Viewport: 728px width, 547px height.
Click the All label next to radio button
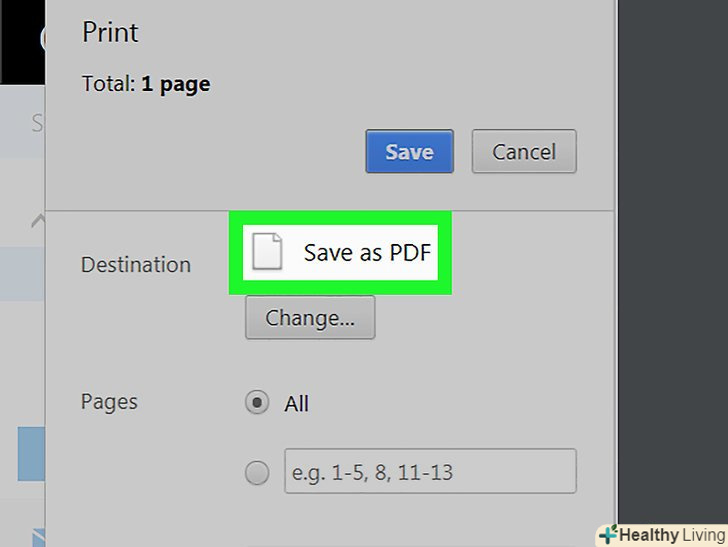pyautogui.click(x=296, y=404)
